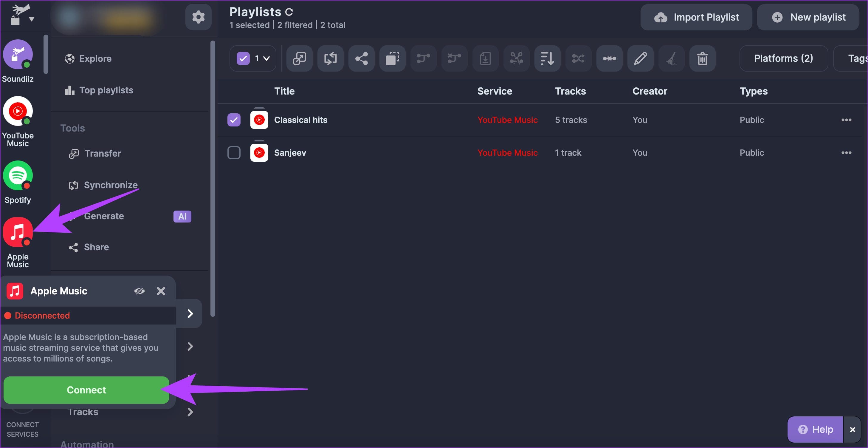The image size is (868, 448).
Task: Open the Platforms (2) filter dropdown
Action: tap(783, 58)
